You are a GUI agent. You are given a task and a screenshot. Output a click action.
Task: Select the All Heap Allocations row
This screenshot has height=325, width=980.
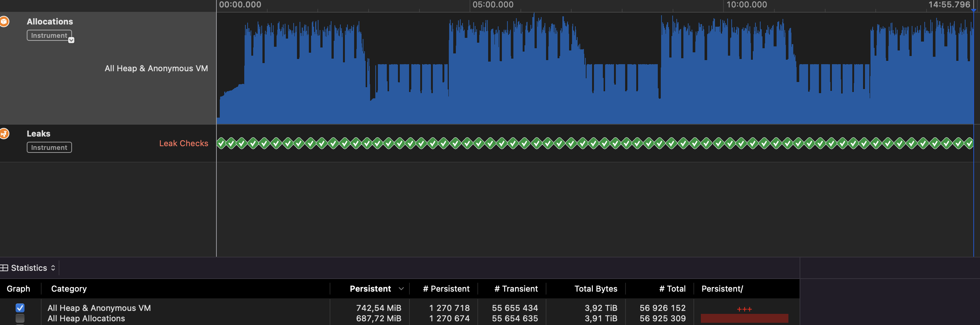coord(86,319)
